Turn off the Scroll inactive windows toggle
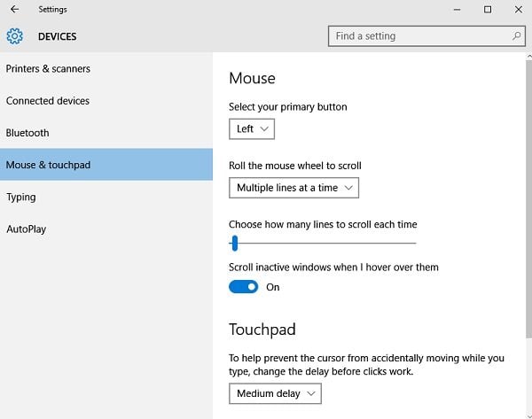 point(243,287)
